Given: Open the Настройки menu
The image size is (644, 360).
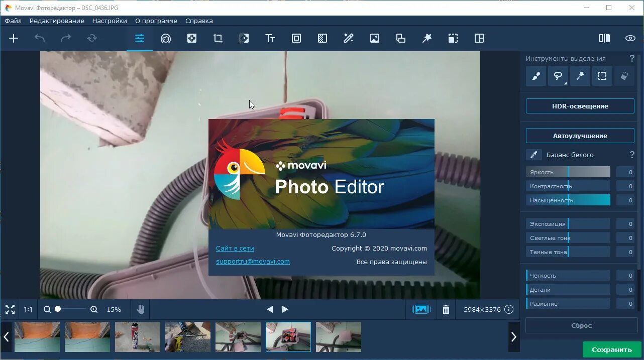Looking at the screenshot, I should click(110, 21).
